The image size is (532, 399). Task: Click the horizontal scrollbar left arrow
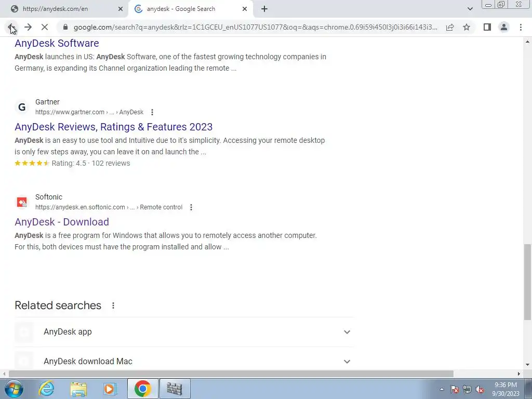pos(4,374)
